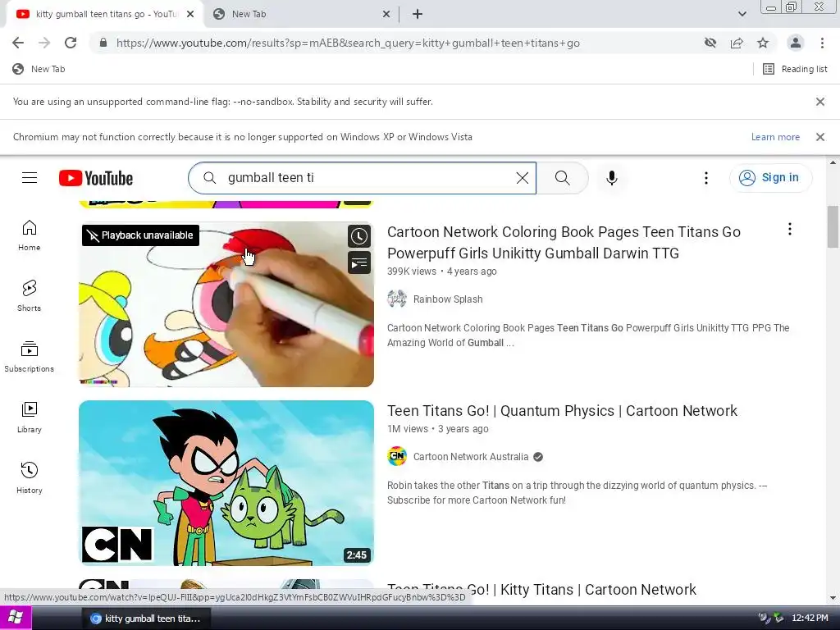Go to the YouTube logo homepage

96,178
